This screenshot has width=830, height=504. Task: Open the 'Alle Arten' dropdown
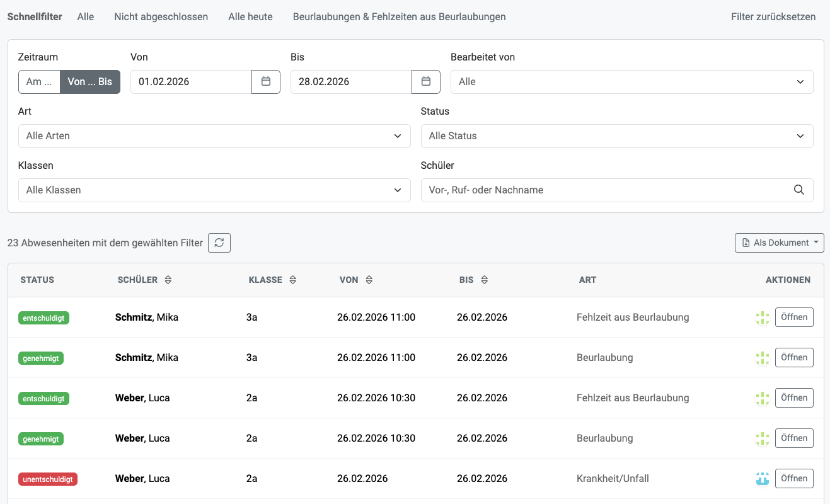coord(214,136)
